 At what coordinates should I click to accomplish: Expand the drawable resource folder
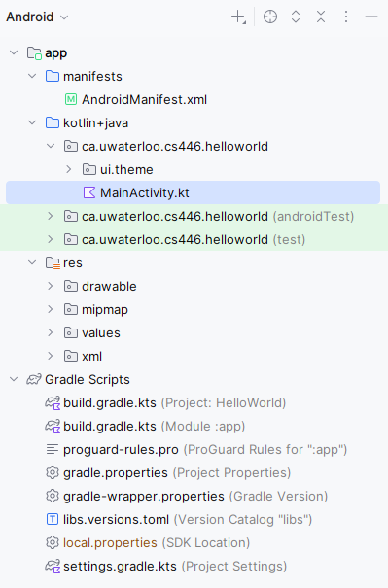pos(51,286)
